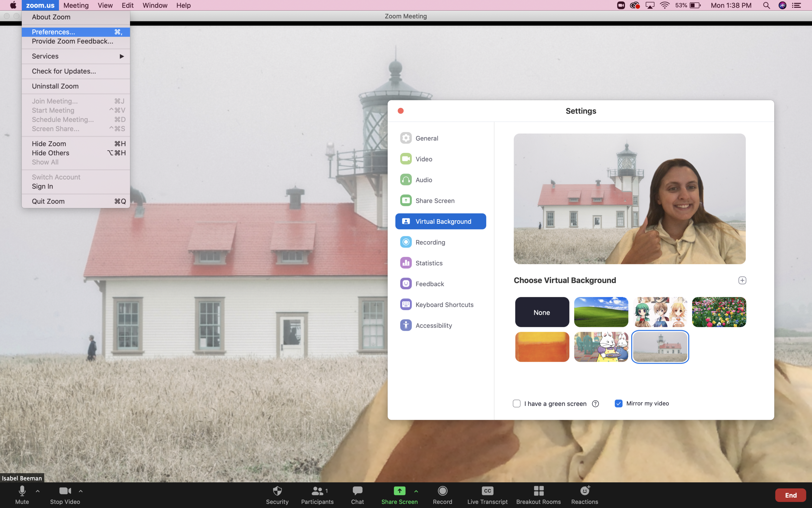Viewport: 812px width, 508px height.
Task: Click the add virtual background plus icon
Action: tap(742, 280)
